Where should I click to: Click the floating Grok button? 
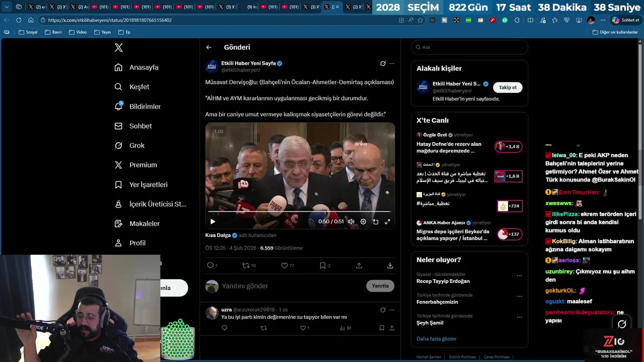[622, 324]
